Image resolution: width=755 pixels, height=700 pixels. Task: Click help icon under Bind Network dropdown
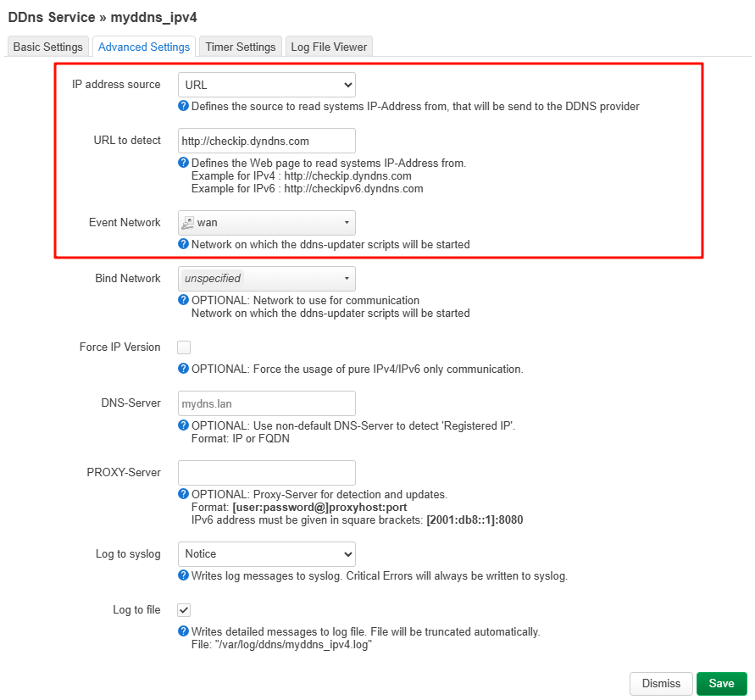coord(183,300)
